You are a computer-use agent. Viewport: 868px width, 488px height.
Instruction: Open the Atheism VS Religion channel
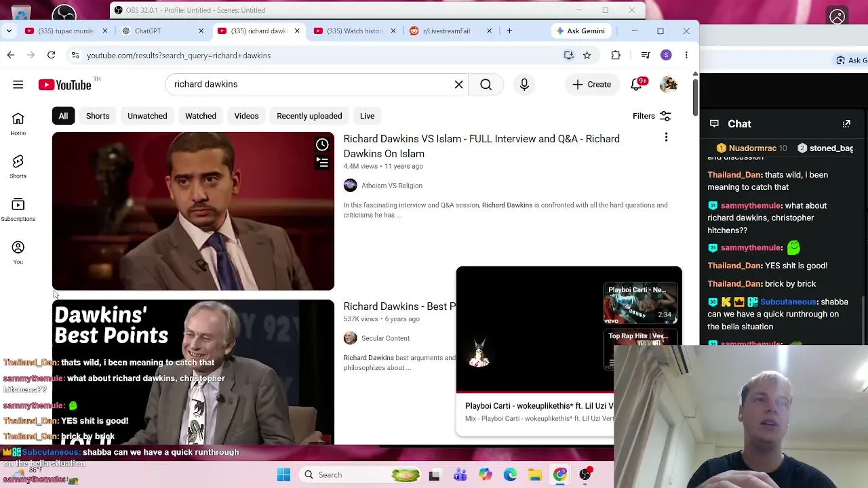[x=392, y=186]
